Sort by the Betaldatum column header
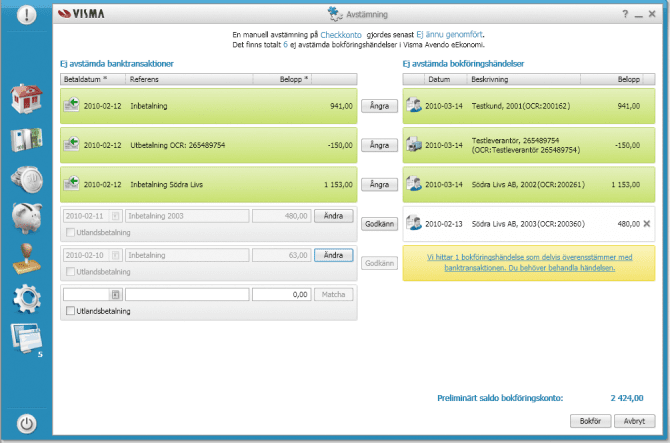Viewport: 670px width, 443px height. [x=88, y=78]
